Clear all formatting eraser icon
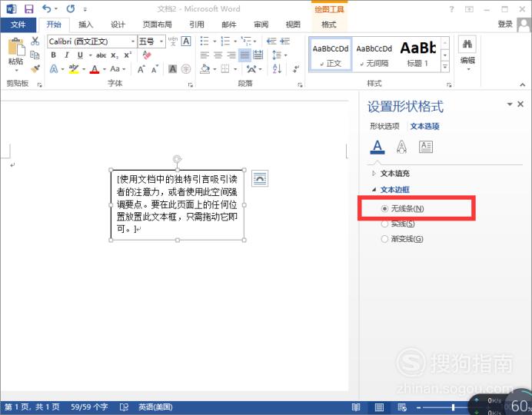The image size is (532, 415). tap(147, 55)
